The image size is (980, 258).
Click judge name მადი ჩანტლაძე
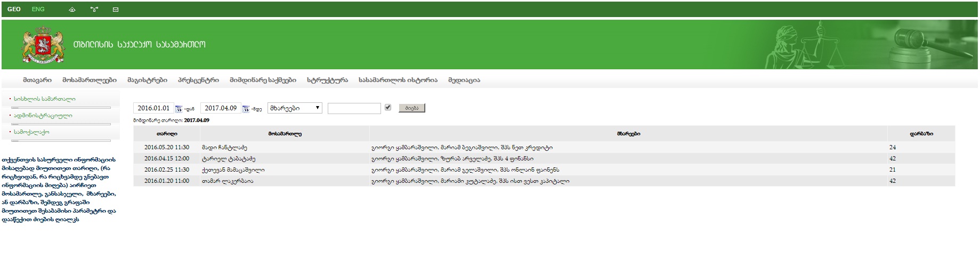(224, 148)
